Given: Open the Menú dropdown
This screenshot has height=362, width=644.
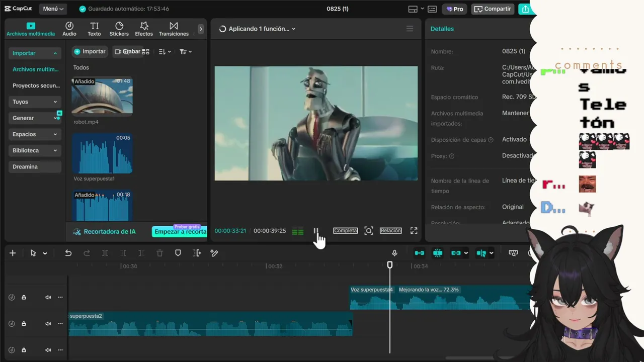Looking at the screenshot, I should point(53,9).
